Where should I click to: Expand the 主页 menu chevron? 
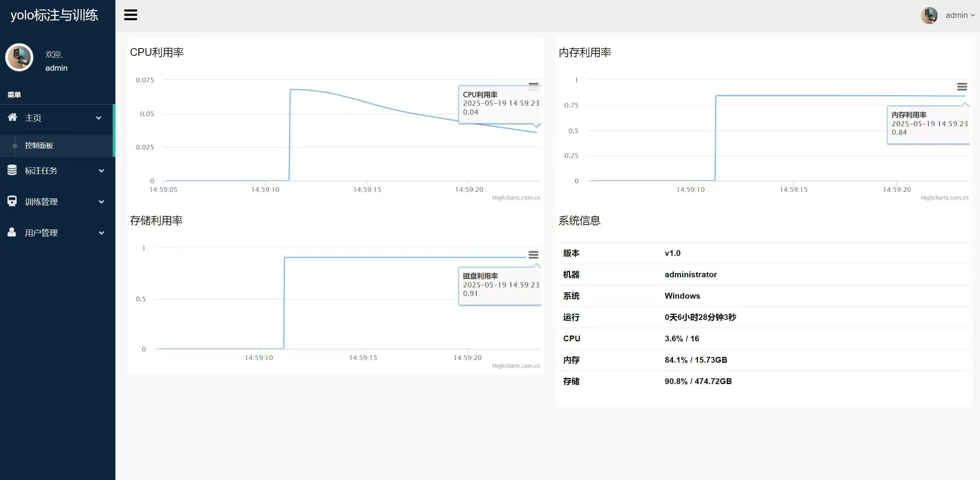tap(98, 118)
